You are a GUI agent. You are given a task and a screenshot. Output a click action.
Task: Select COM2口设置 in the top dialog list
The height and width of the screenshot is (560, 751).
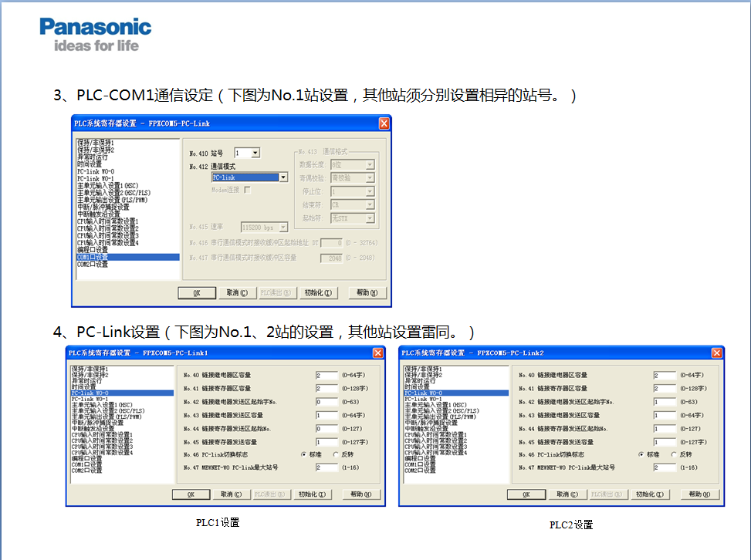[93, 264]
